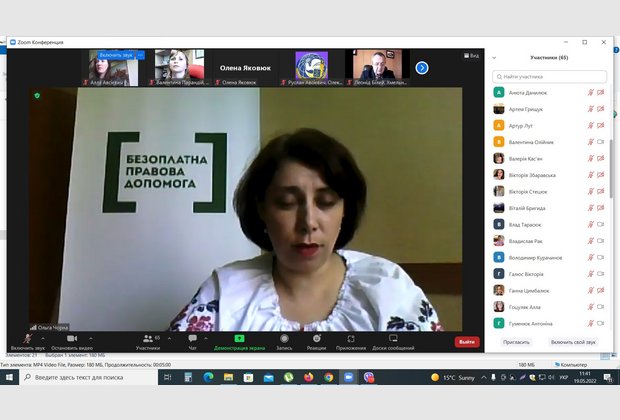Select participant Артем Грищук

coord(549,109)
